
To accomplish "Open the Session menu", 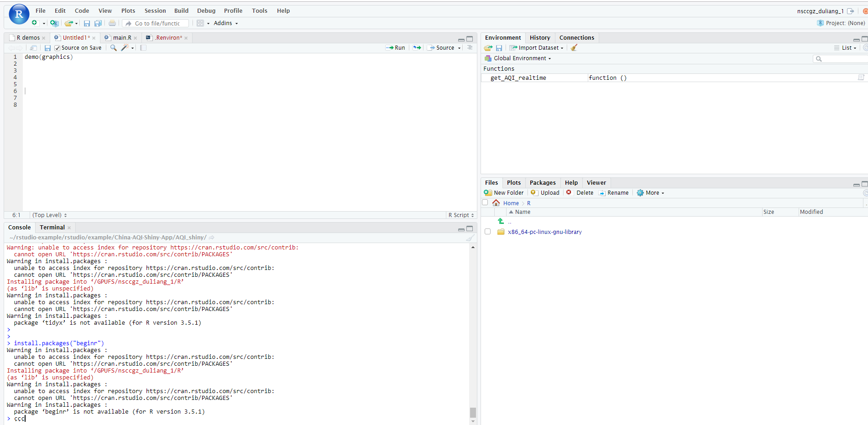I will coord(155,11).
